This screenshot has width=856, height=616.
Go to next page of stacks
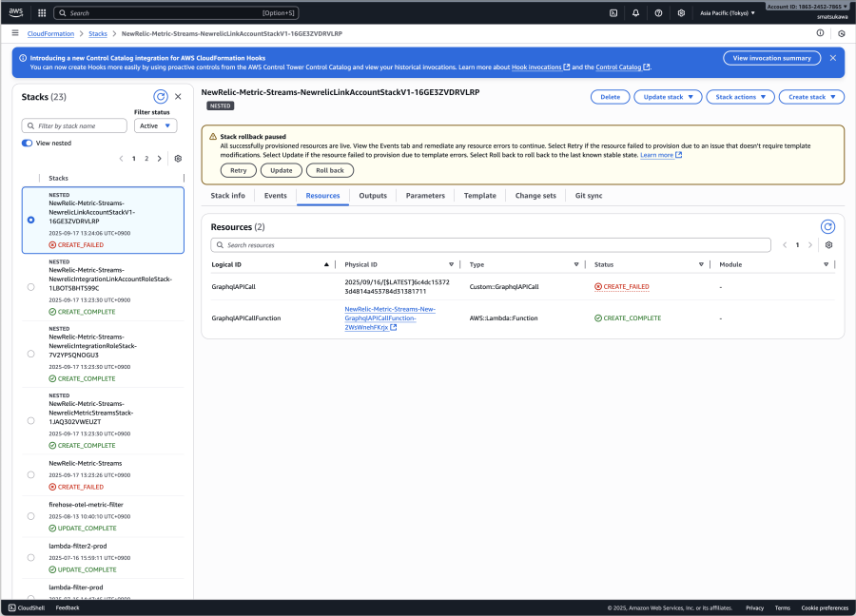(160, 159)
